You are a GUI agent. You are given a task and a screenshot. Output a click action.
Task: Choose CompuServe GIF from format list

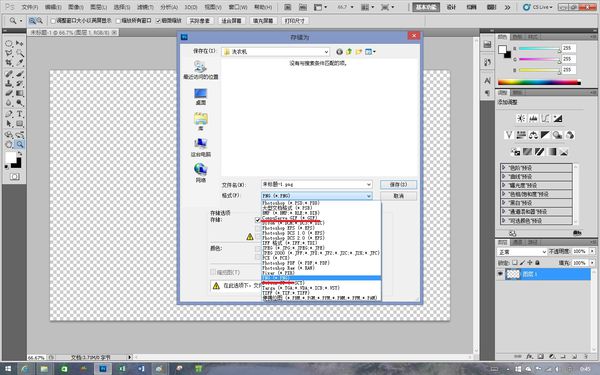pyautogui.click(x=290, y=218)
